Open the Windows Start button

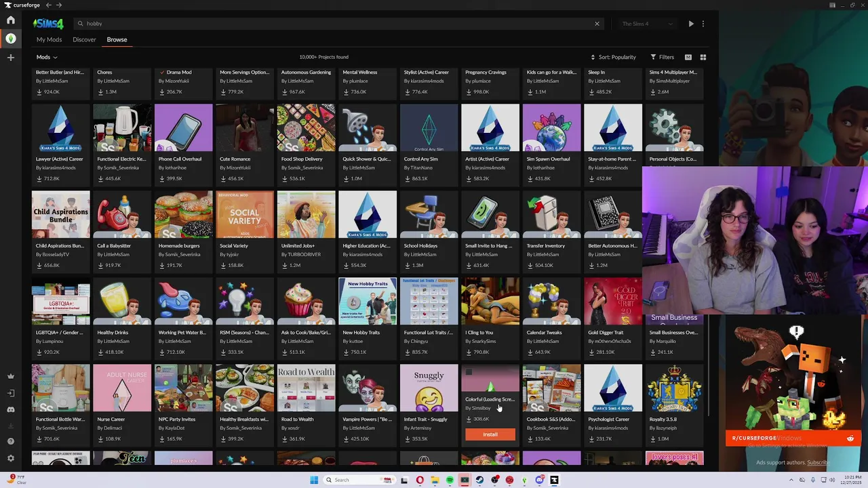(314, 480)
